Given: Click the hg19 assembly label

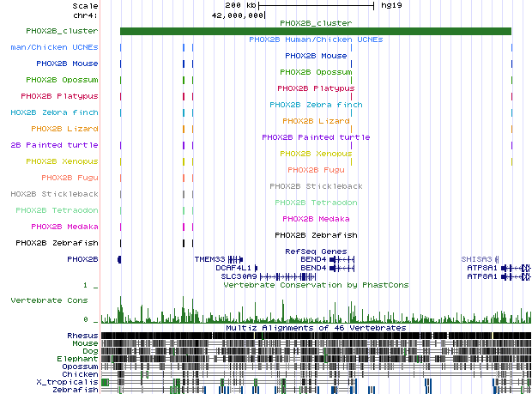Looking at the screenshot, I should click(x=393, y=5).
